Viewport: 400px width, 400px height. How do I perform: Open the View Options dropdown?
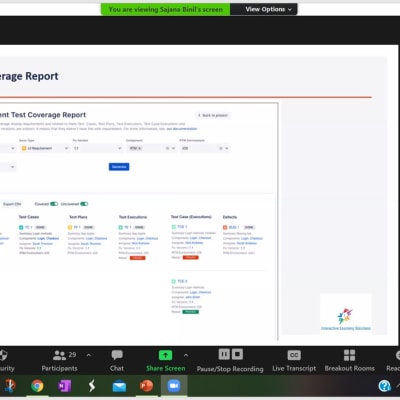(268, 9)
